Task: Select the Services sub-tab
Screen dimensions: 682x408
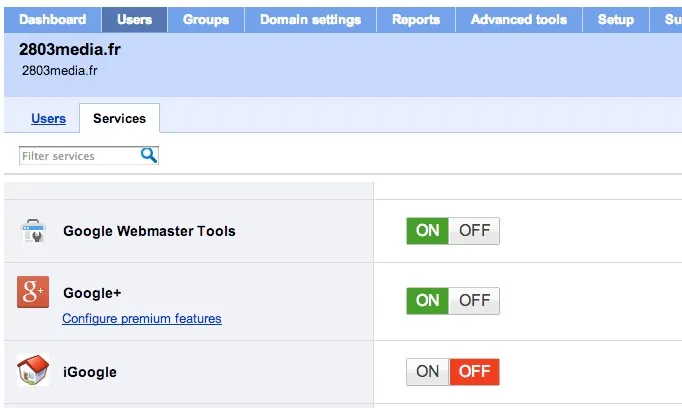Action: pyautogui.click(x=120, y=118)
